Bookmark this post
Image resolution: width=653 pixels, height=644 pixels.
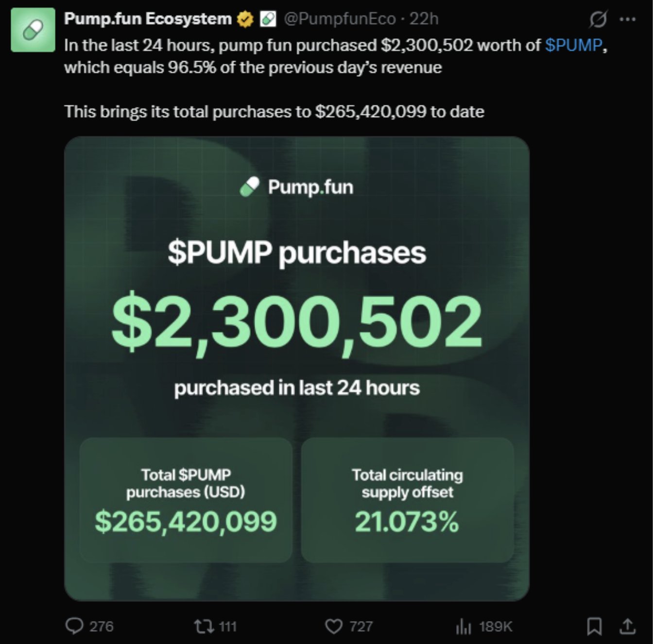click(594, 627)
